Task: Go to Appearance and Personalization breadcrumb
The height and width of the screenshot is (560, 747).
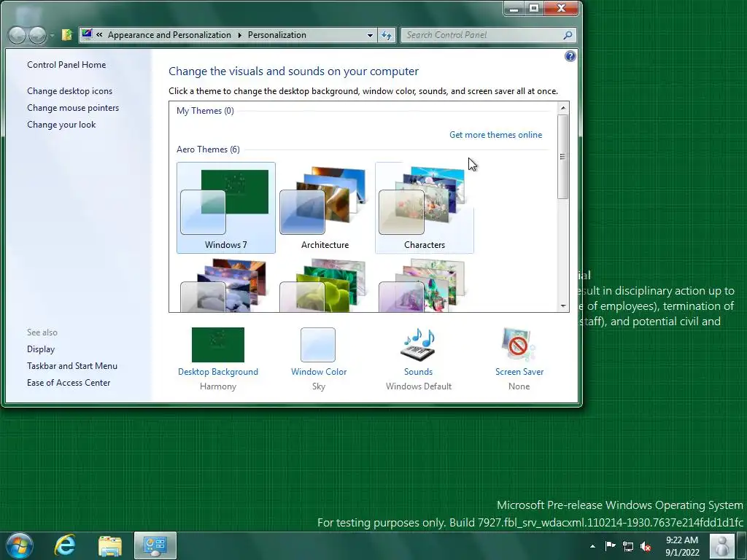Action: [169, 35]
